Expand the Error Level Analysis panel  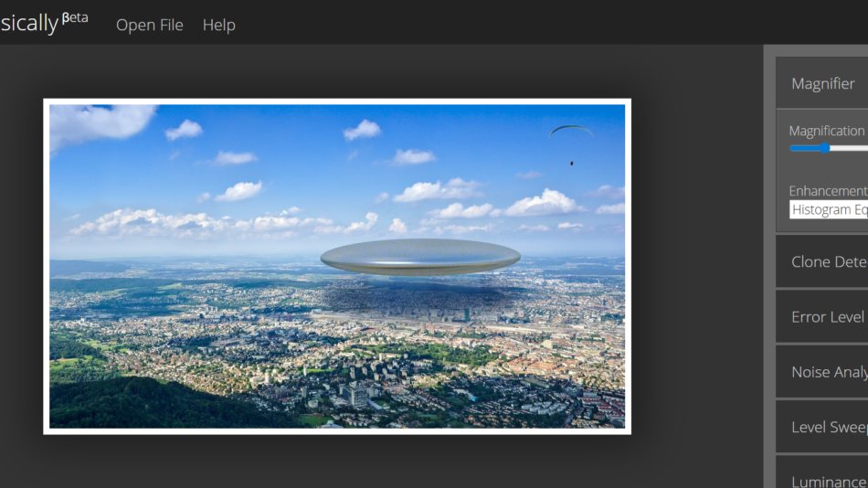(828, 317)
